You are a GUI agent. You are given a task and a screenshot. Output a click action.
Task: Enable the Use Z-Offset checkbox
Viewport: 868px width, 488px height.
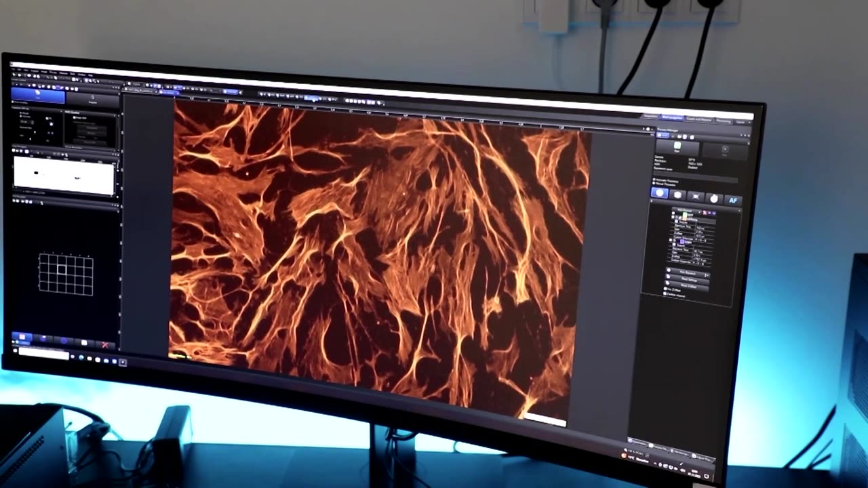[x=665, y=289]
